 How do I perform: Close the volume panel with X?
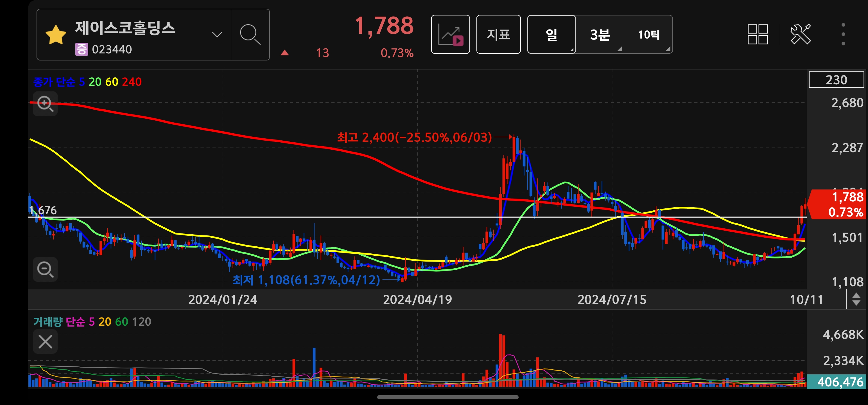[45, 341]
